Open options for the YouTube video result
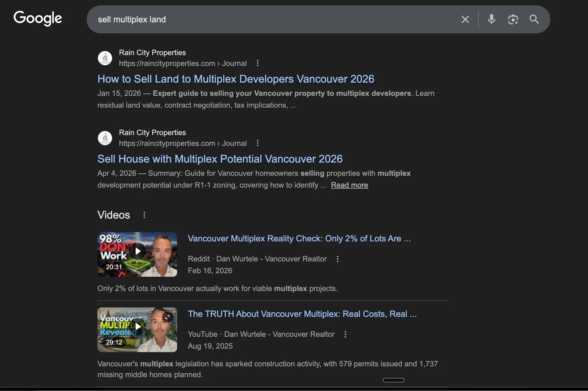 pos(345,334)
